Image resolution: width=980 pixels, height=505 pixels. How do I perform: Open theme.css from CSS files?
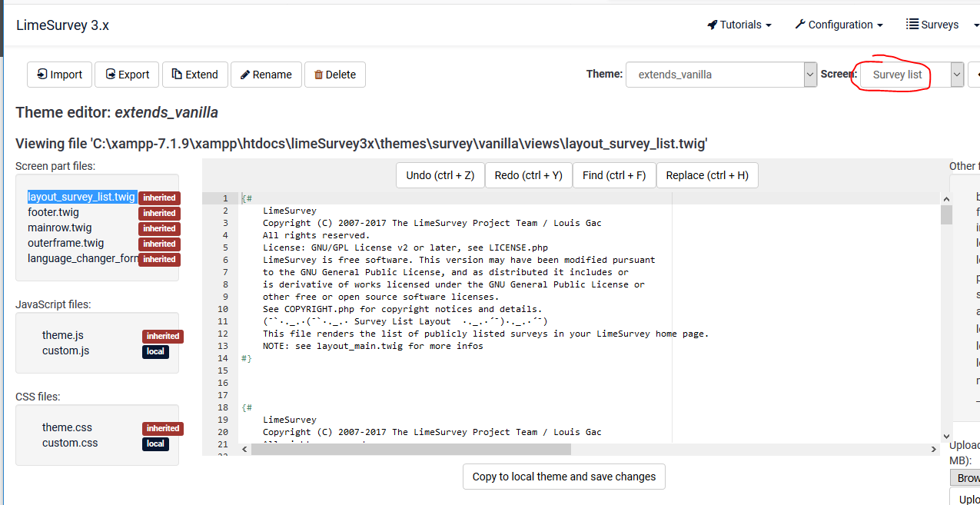click(67, 427)
